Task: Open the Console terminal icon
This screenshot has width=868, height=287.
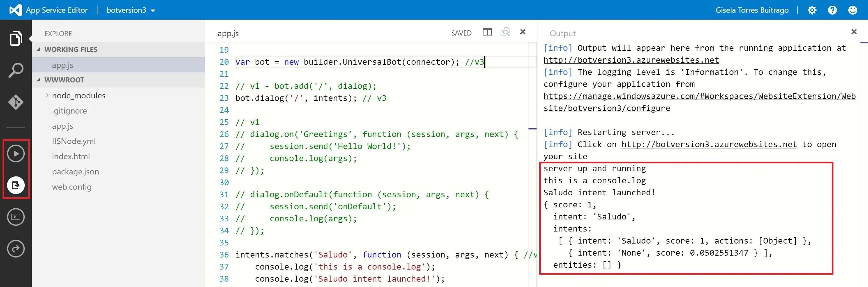Action: click(x=16, y=217)
